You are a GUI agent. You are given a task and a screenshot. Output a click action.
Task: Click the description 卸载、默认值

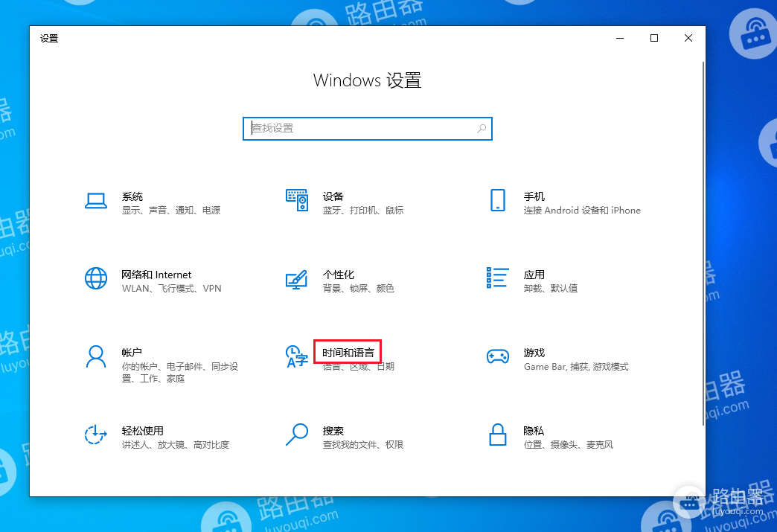(x=551, y=288)
